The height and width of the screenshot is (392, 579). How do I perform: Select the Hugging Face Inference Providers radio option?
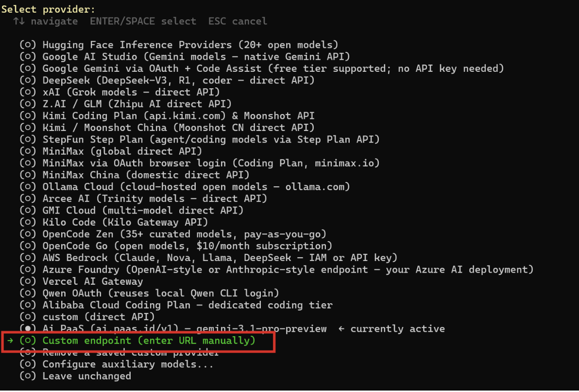179,45
